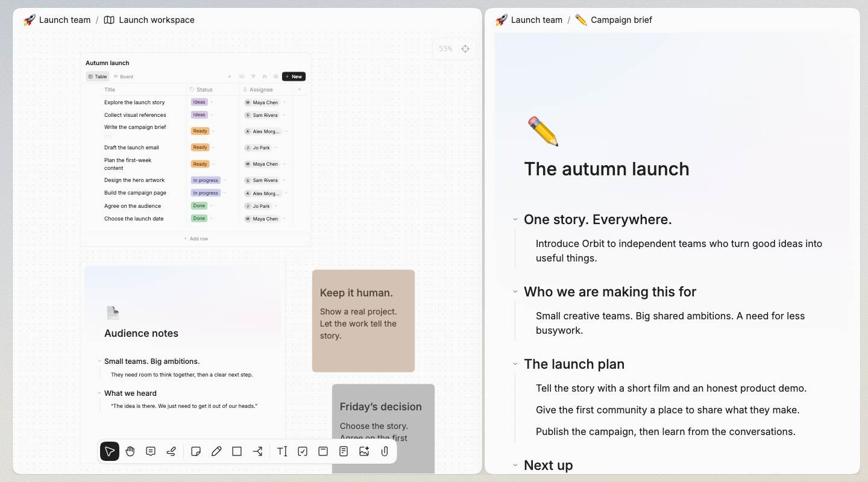This screenshot has height=482, width=868.
Task: Select the Rectangle shape tool
Action: [237, 451]
